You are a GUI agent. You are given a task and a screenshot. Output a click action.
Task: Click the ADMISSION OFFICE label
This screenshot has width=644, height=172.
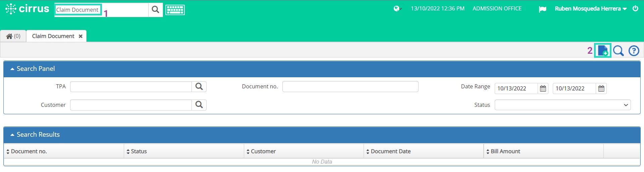click(497, 9)
